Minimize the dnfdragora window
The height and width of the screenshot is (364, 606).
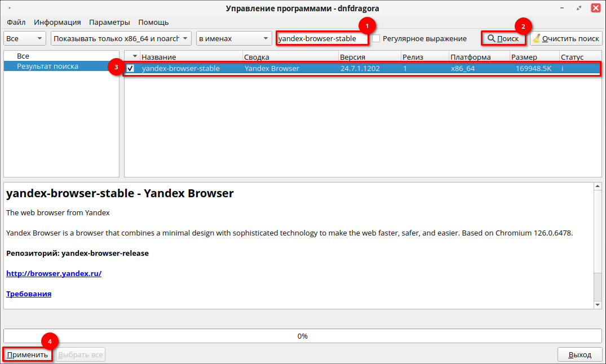pyautogui.click(x=562, y=8)
